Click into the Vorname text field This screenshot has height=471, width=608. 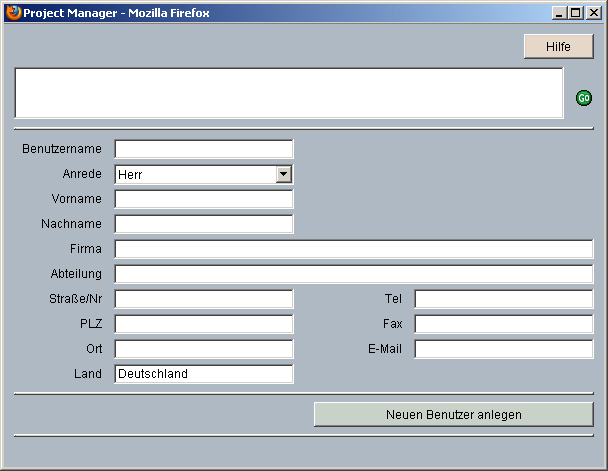point(204,199)
